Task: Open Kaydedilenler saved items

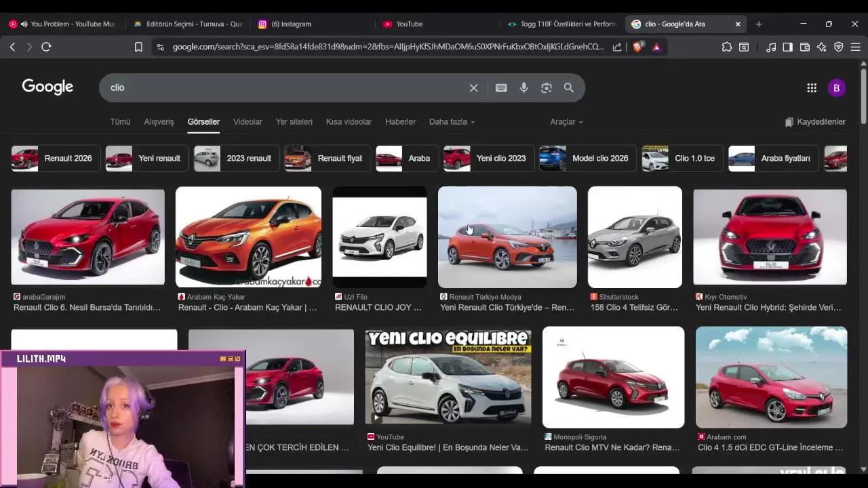Action: coord(814,122)
